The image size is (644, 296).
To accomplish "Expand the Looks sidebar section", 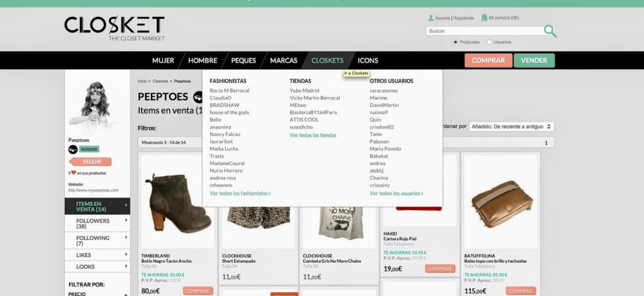I will tap(97, 267).
